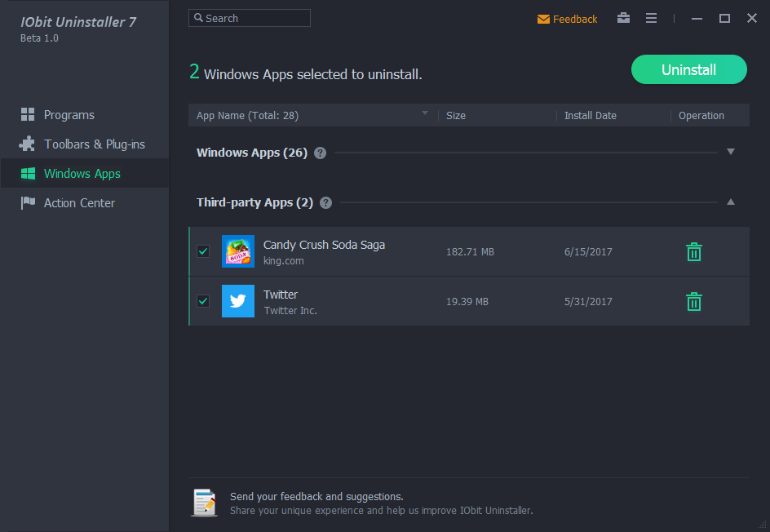This screenshot has width=770, height=532.
Task: Click the Candy Crush Soda Saga icon
Action: pos(237,251)
